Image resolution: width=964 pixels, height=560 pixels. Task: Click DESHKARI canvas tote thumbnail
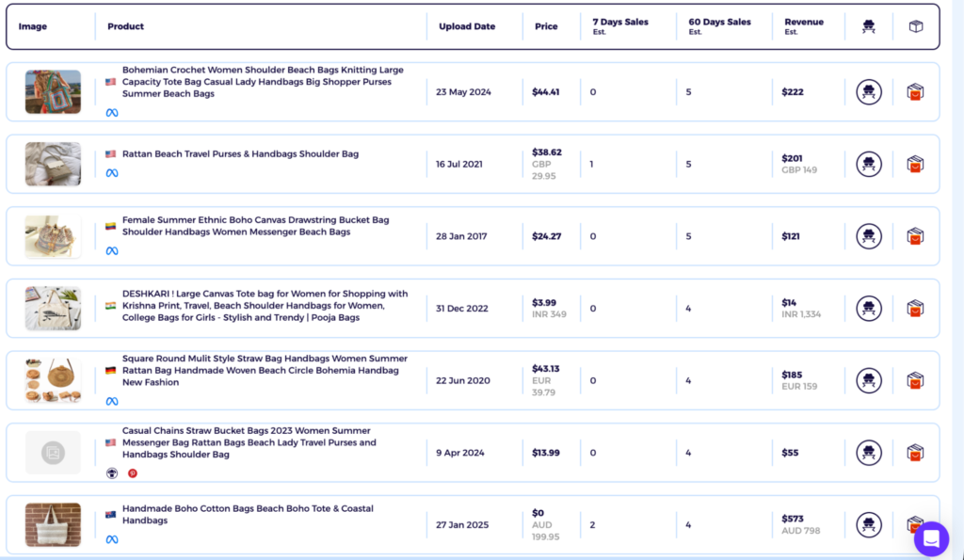(53, 309)
